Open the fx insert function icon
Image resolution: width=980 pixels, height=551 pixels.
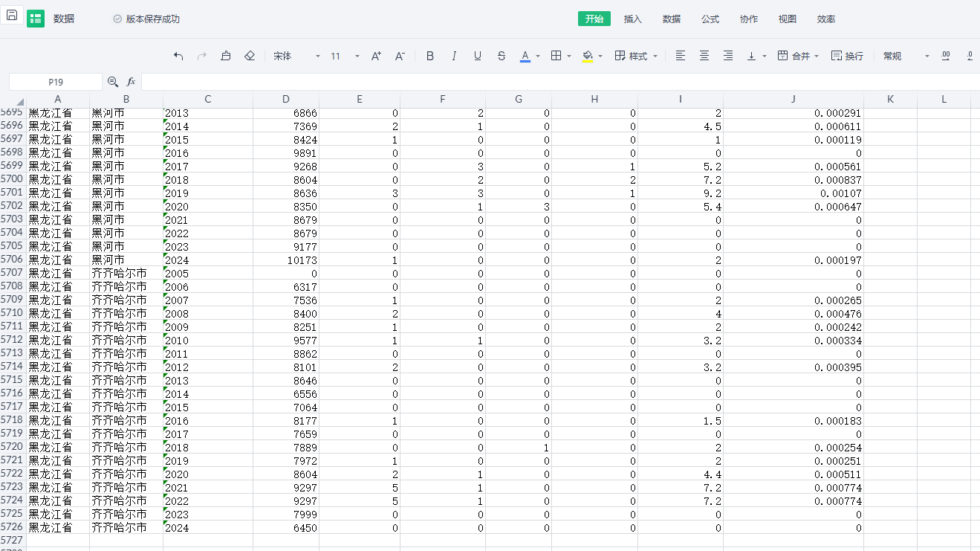click(x=132, y=82)
